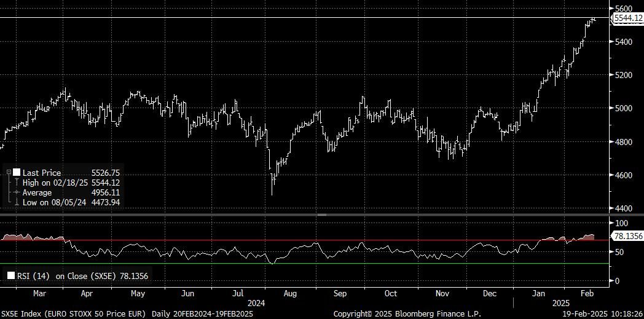Click the 4400 tick arrow on price axis
The width and height of the screenshot is (644, 319).
click(x=611, y=208)
